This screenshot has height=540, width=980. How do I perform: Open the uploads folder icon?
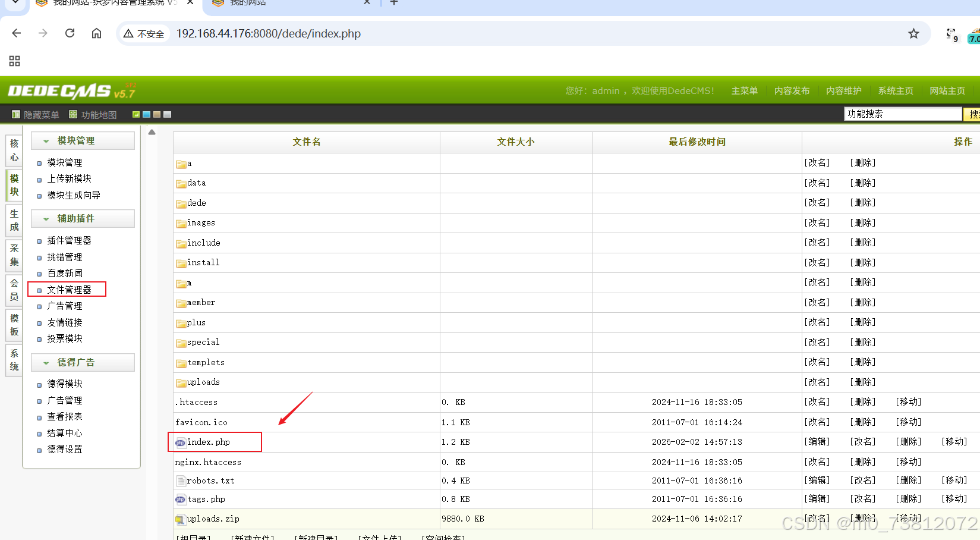coord(181,383)
